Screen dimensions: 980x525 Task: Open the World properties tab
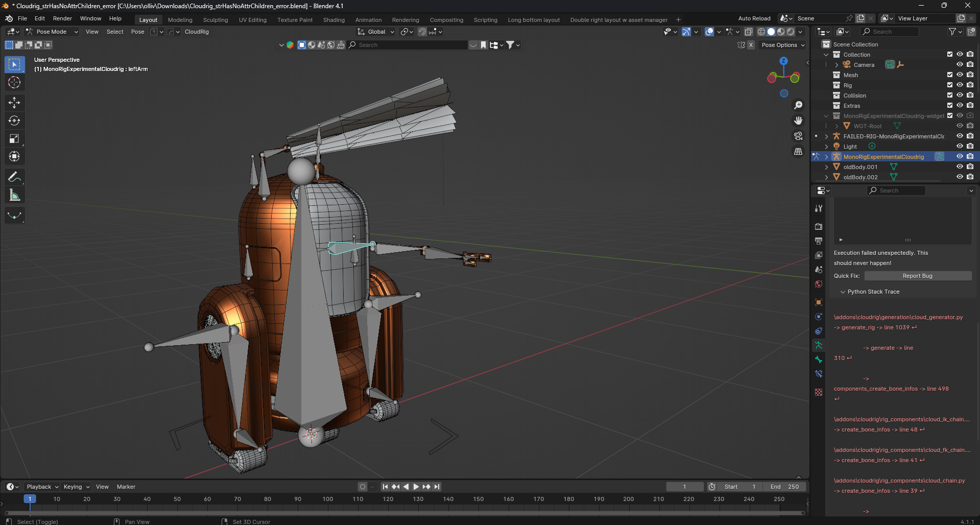coord(819,284)
